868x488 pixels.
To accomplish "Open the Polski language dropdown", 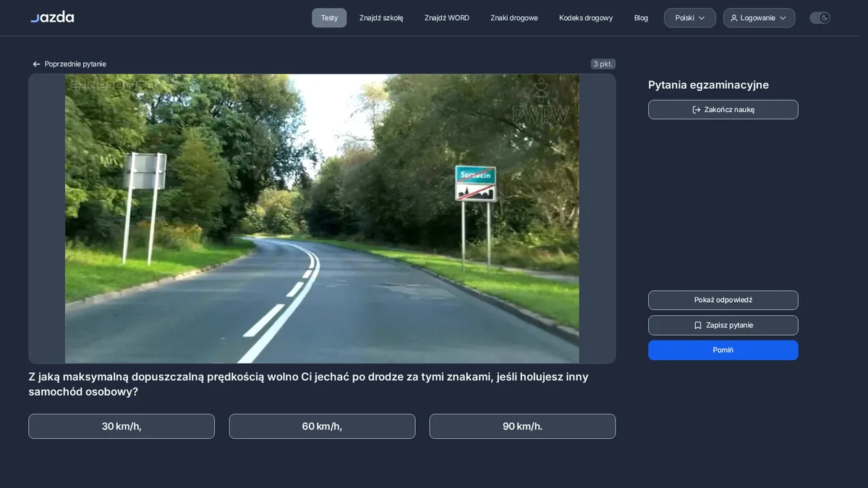I will coord(690,18).
